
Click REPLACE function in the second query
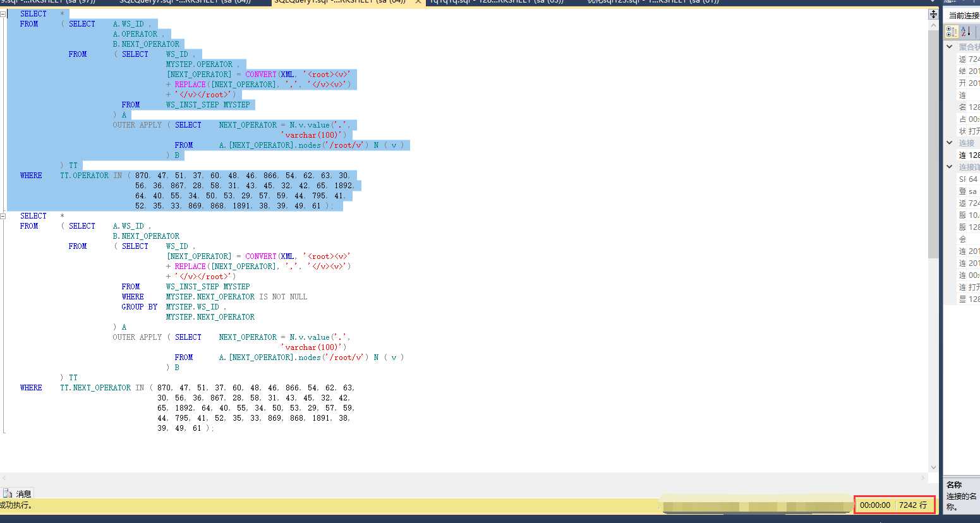click(190, 267)
